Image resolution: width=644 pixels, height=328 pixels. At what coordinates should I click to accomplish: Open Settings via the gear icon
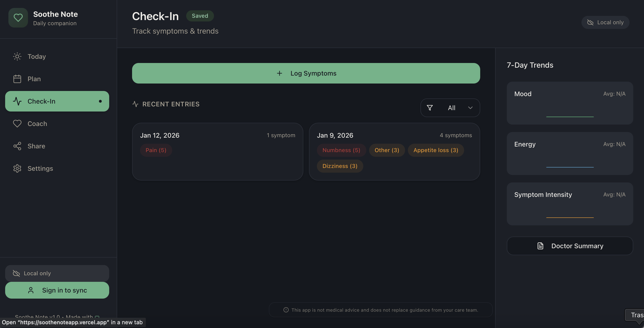point(17,168)
